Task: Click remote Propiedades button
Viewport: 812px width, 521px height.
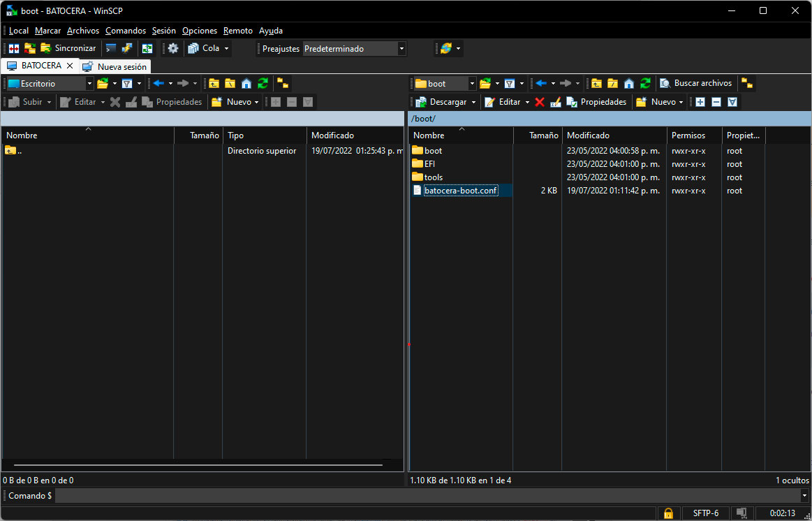Action: [596, 102]
